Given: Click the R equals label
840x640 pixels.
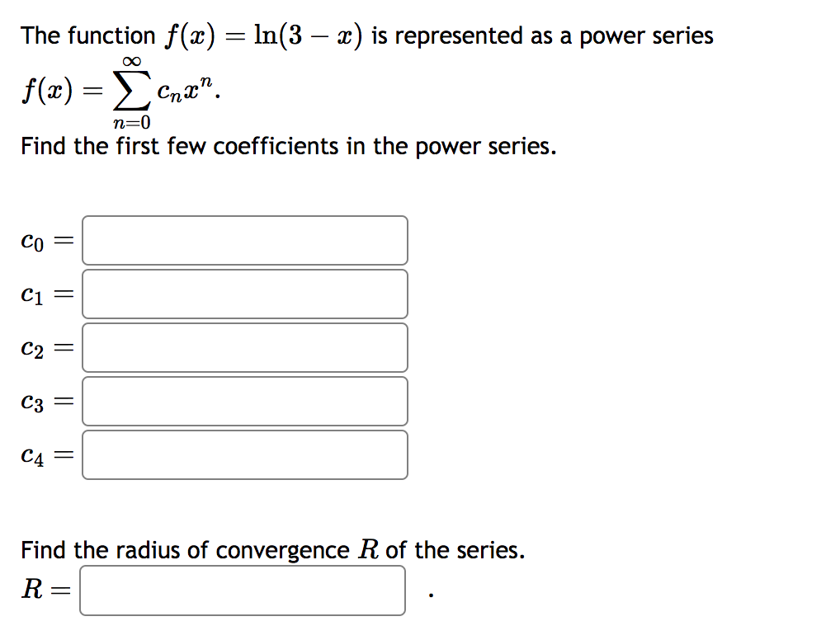Looking at the screenshot, I should 42,589.
